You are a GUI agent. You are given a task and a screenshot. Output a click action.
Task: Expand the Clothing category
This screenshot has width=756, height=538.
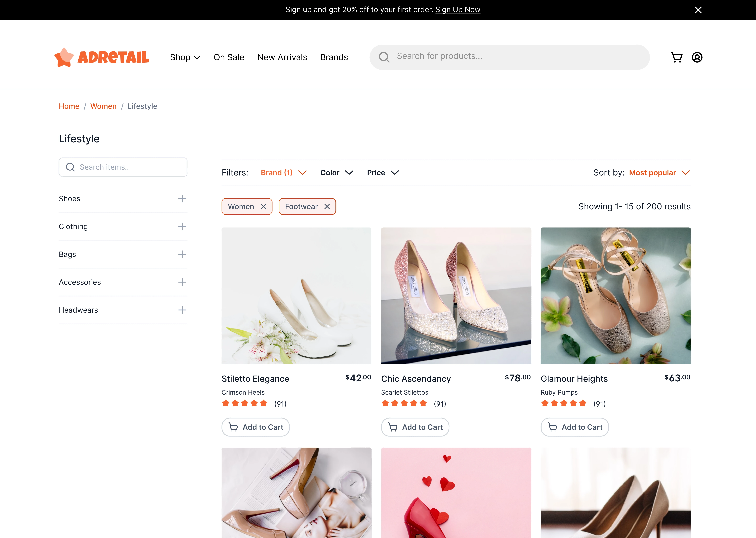pyautogui.click(x=182, y=226)
